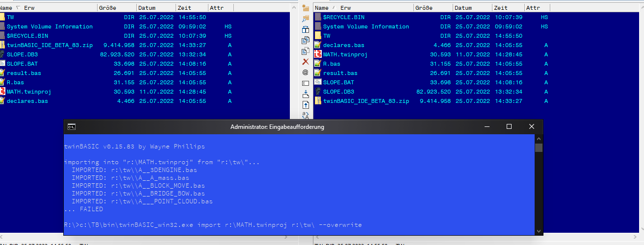Click command prompt scrollbar up arrow

click(539, 139)
